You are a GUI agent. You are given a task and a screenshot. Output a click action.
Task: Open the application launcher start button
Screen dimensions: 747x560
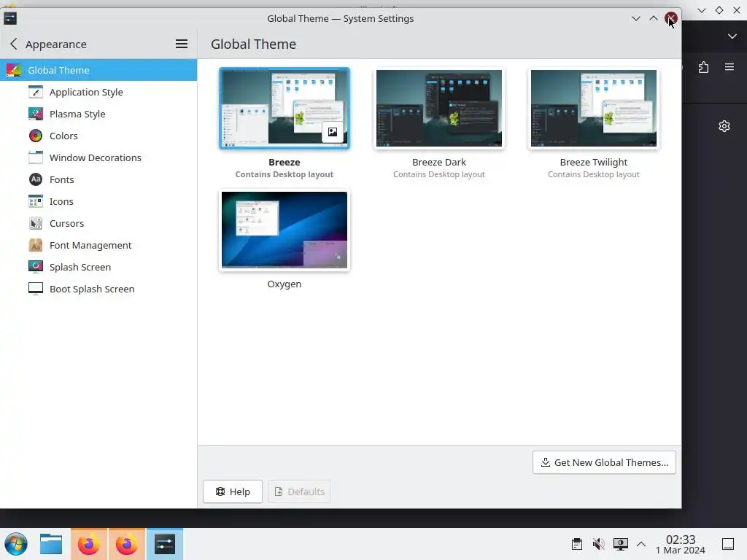tap(16, 544)
